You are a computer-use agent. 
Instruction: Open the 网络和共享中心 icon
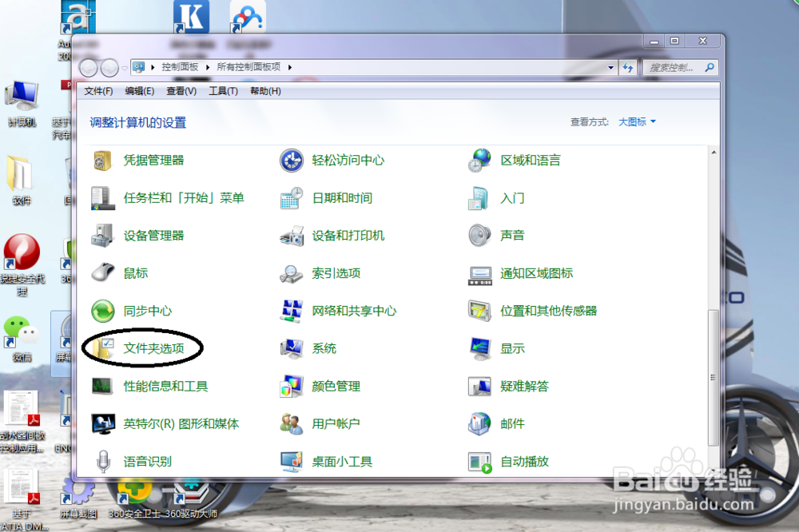pos(292,312)
